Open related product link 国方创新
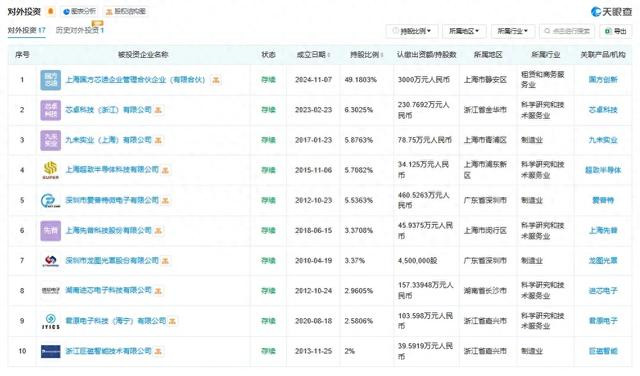This screenshot has height=376, width=640. point(603,80)
